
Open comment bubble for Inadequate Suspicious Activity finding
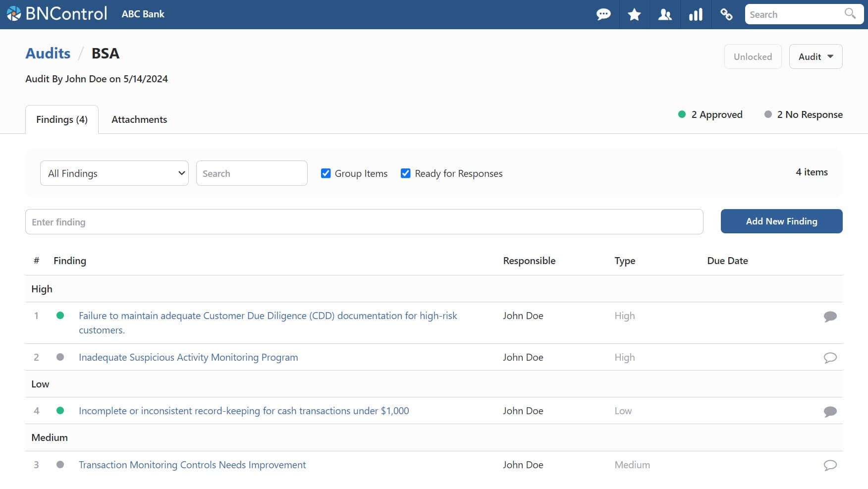pos(830,358)
